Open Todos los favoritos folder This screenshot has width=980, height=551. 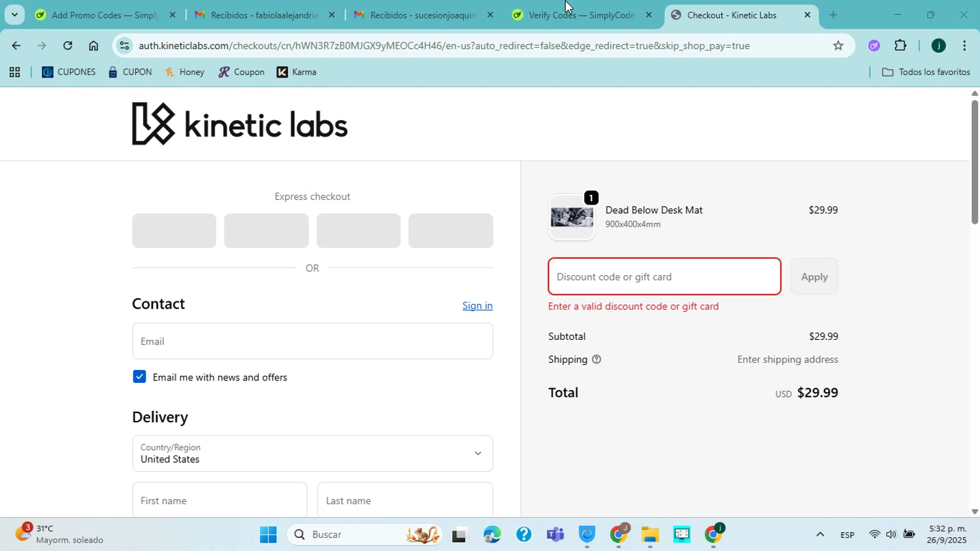(926, 73)
